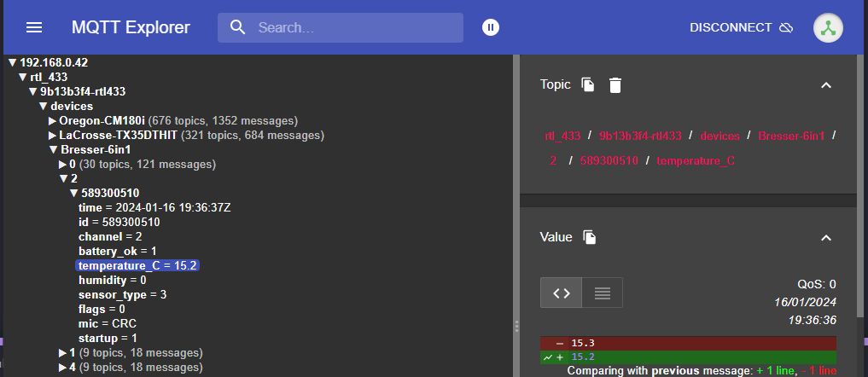The image size is (868, 377).
Task: Copy the topic path to clipboard
Action: [587, 84]
